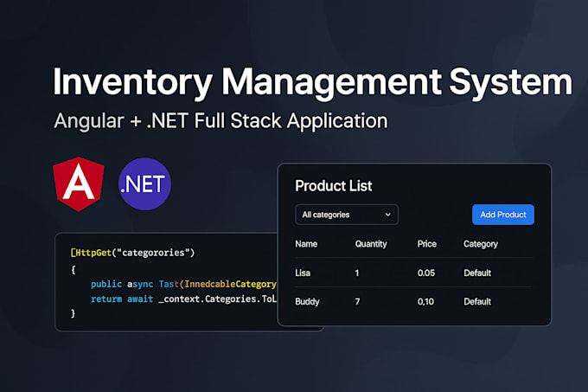Select the Buddy product name
The image size is (588, 392).
307,302
